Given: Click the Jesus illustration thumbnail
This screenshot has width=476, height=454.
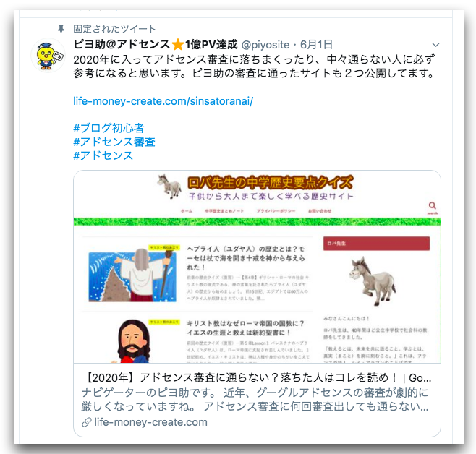Looking at the screenshot, I should 132,341.
